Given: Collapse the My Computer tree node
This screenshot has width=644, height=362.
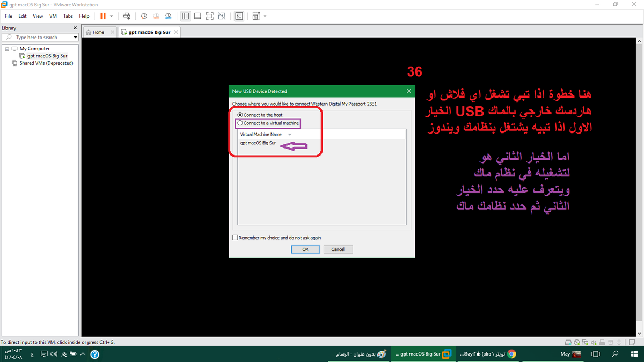Looking at the screenshot, I should pos(7,48).
